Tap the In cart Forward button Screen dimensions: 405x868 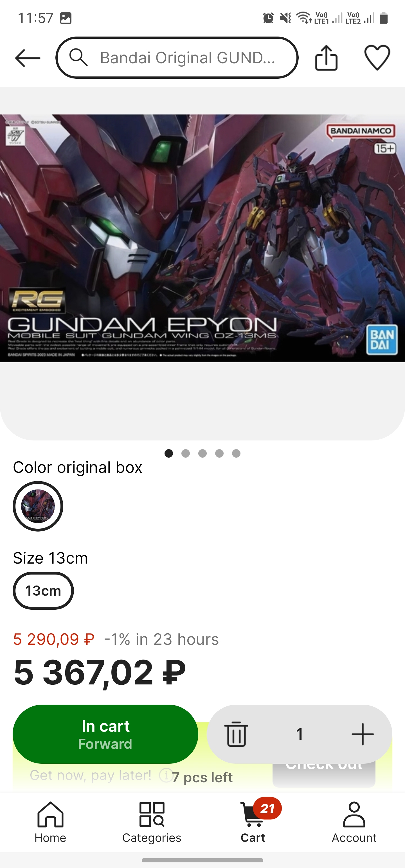(x=105, y=734)
